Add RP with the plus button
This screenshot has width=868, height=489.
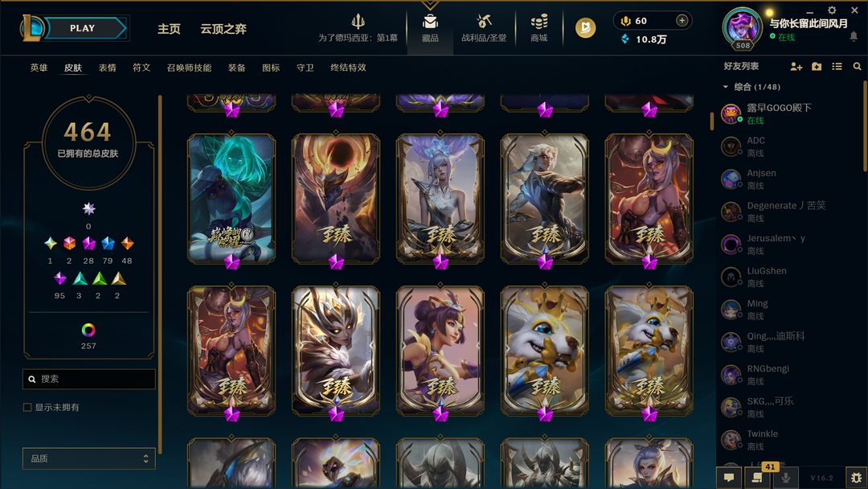[x=682, y=20]
